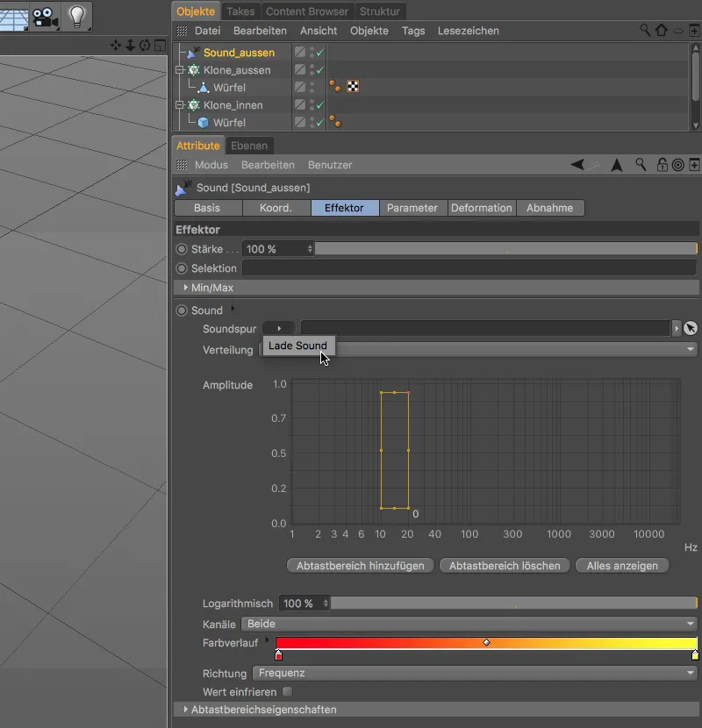Screen dimensions: 702x728
Task: Click the back arrow in Attribute Manager
Action: point(577,164)
